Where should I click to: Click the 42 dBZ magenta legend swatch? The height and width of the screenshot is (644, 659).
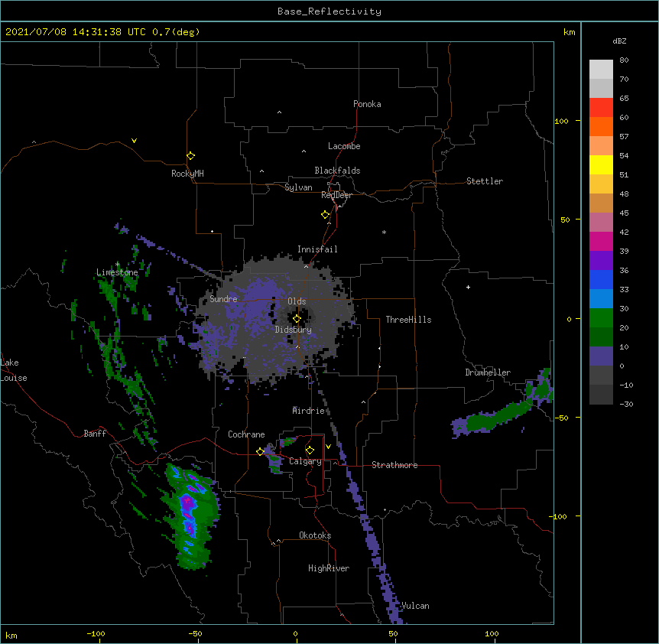click(601, 241)
